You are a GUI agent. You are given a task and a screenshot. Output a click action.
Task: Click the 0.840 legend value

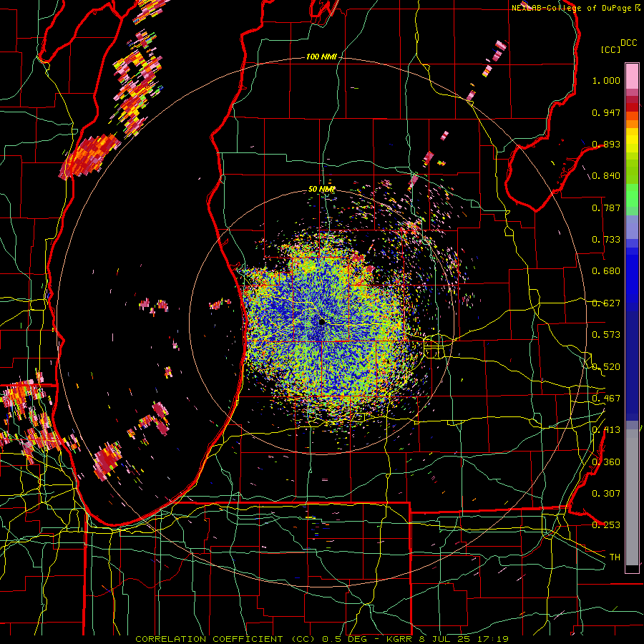coord(606,176)
